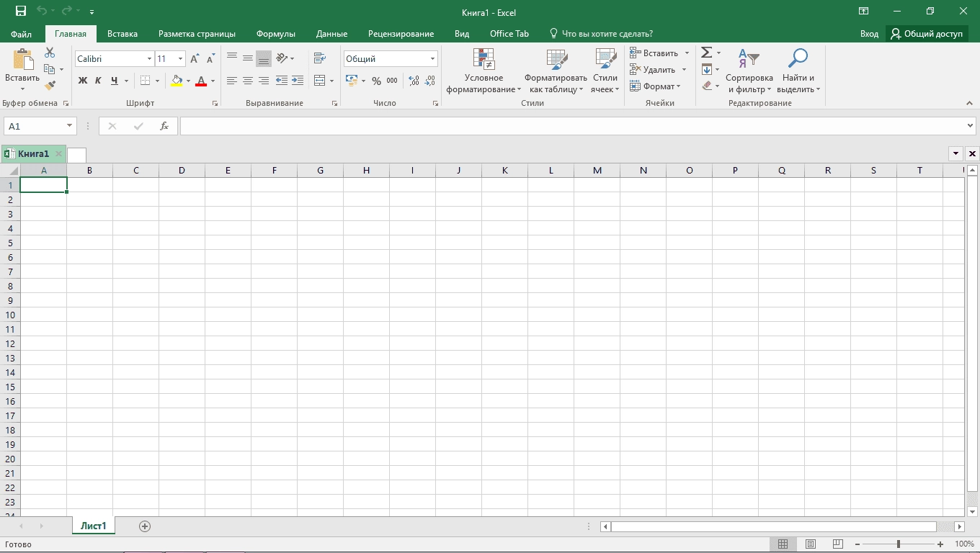Click the zoom slider handle
The image size is (980, 553).
pyautogui.click(x=898, y=544)
